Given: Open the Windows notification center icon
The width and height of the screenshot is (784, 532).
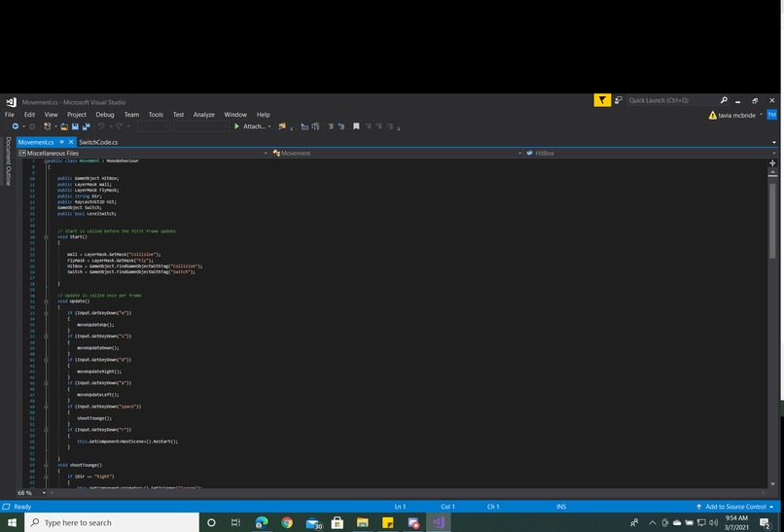Looking at the screenshot, I should tap(765, 523).
